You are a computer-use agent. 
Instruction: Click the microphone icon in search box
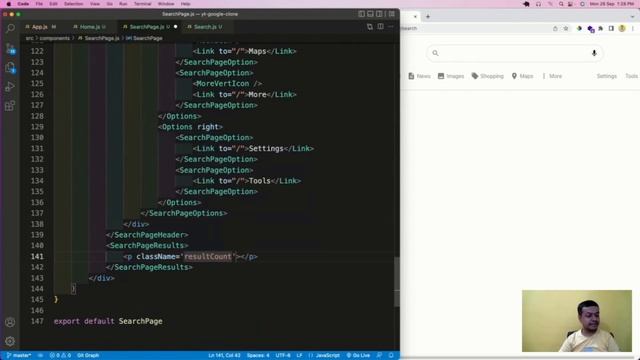coord(594,53)
